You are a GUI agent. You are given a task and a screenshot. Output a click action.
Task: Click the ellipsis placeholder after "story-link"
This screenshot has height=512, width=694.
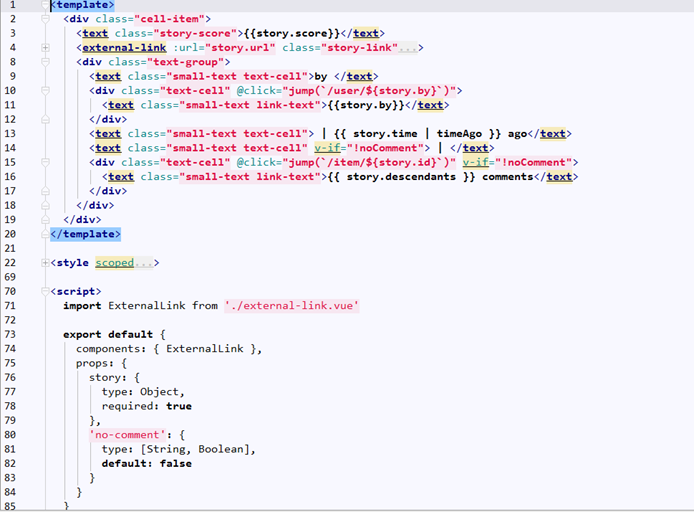coord(408,48)
